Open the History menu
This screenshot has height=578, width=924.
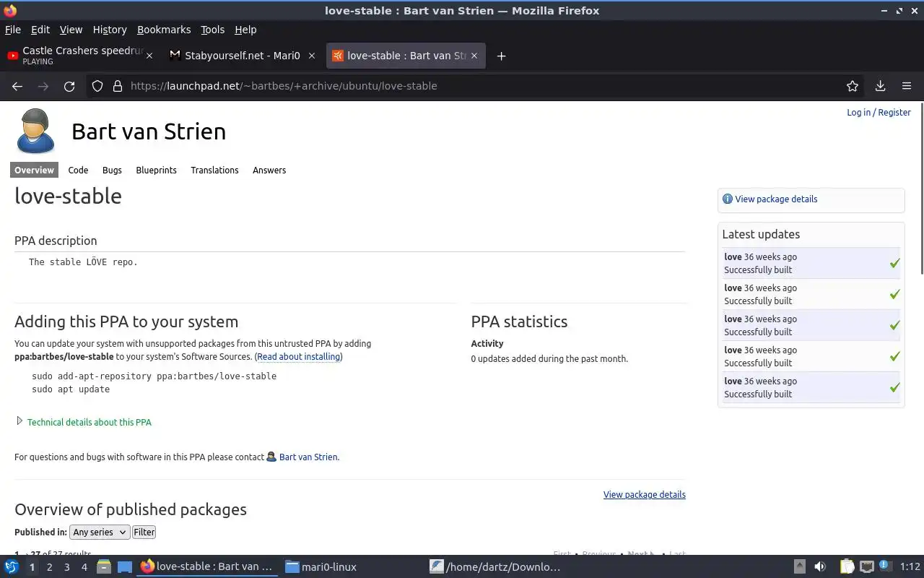point(110,30)
